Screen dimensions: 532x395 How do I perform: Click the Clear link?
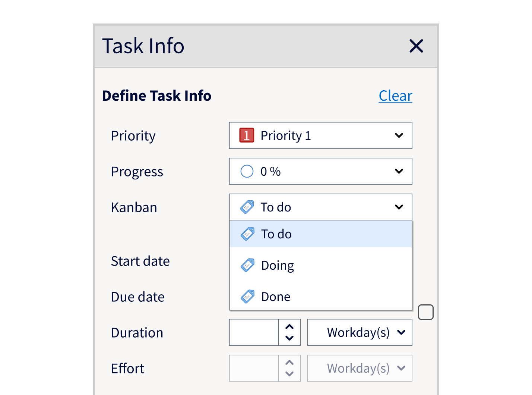coord(395,95)
